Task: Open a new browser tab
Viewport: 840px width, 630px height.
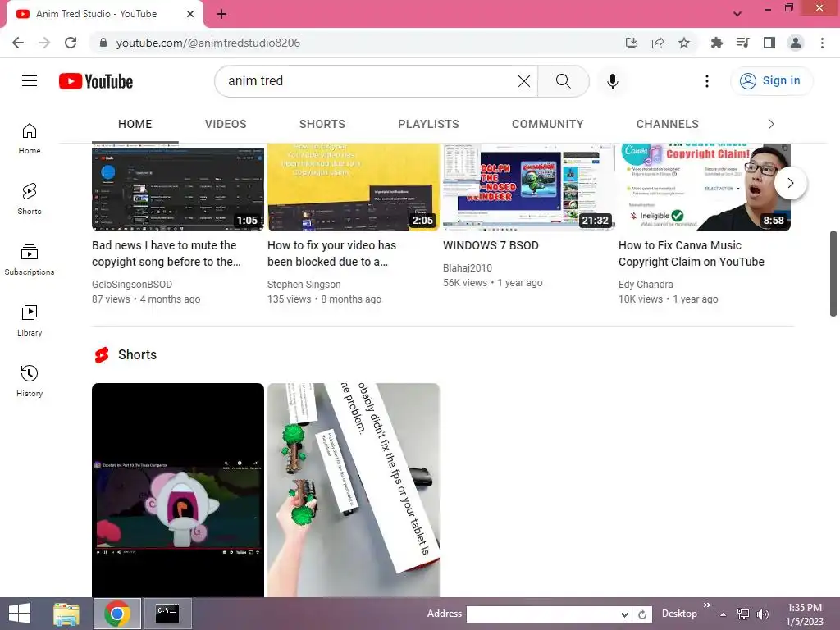Action: pyautogui.click(x=221, y=14)
